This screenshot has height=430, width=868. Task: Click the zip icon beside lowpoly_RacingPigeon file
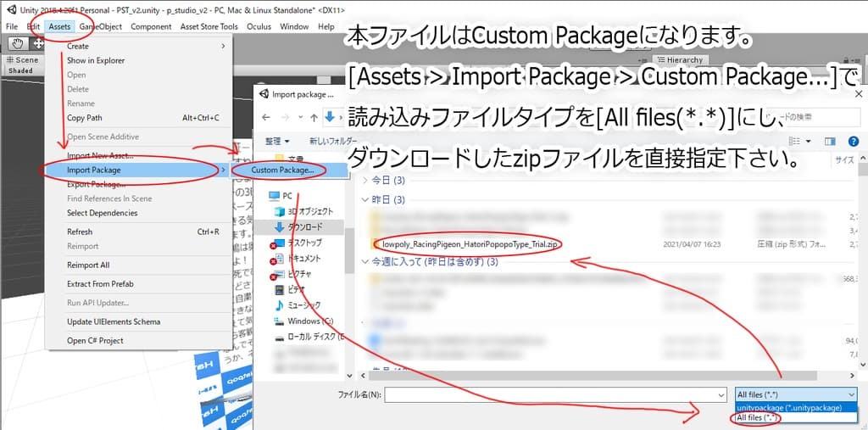[x=377, y=243]
